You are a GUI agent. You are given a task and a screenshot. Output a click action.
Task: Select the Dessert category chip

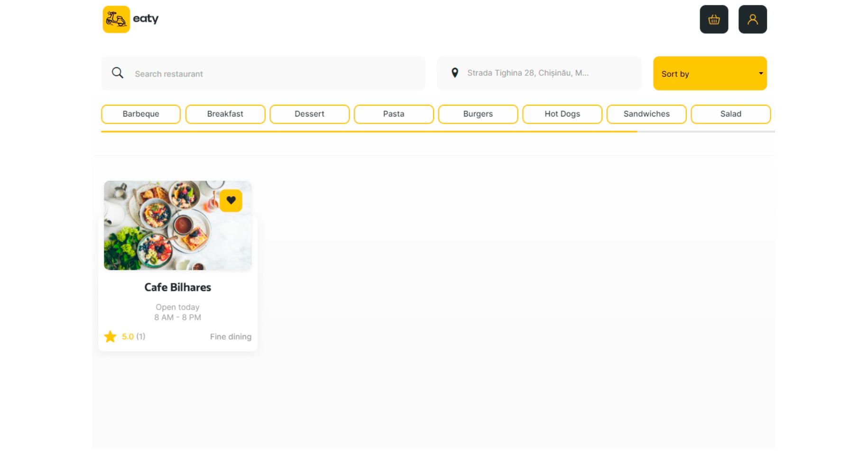click(x=310, y=114)
